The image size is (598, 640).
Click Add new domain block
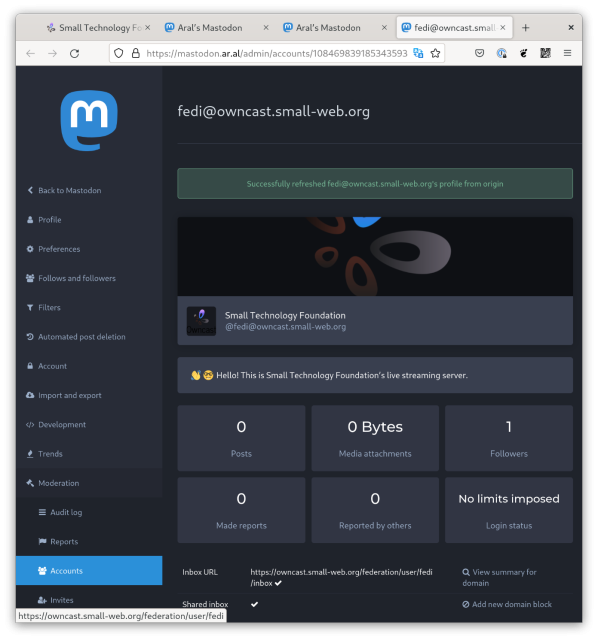pos(507,604)
